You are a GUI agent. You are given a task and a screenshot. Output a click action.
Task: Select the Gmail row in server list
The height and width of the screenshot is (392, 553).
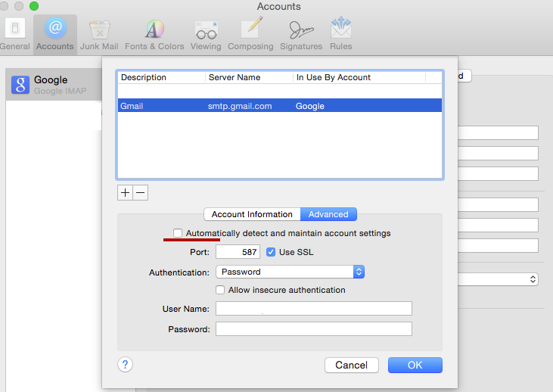[x=280, y=106]
